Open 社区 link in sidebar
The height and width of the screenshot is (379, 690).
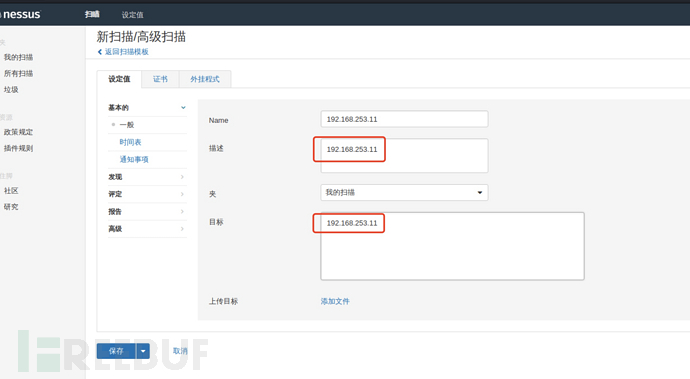pos(11,191)
